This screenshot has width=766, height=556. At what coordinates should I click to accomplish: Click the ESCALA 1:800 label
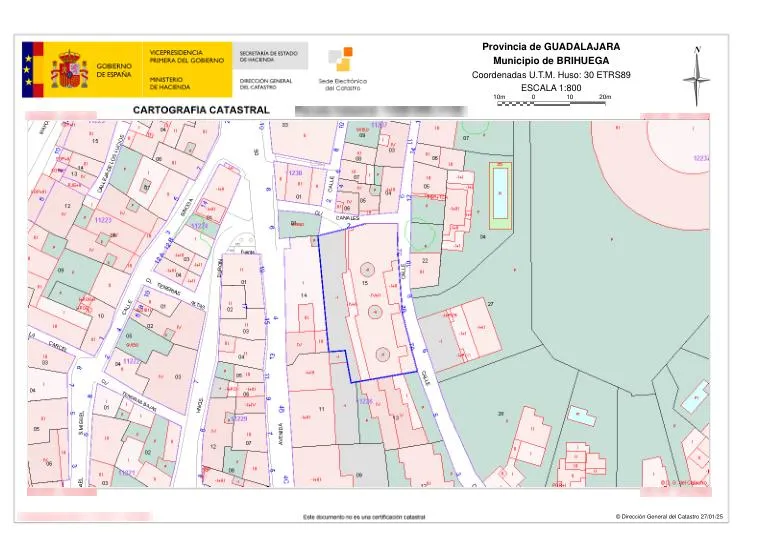[551, 88]
